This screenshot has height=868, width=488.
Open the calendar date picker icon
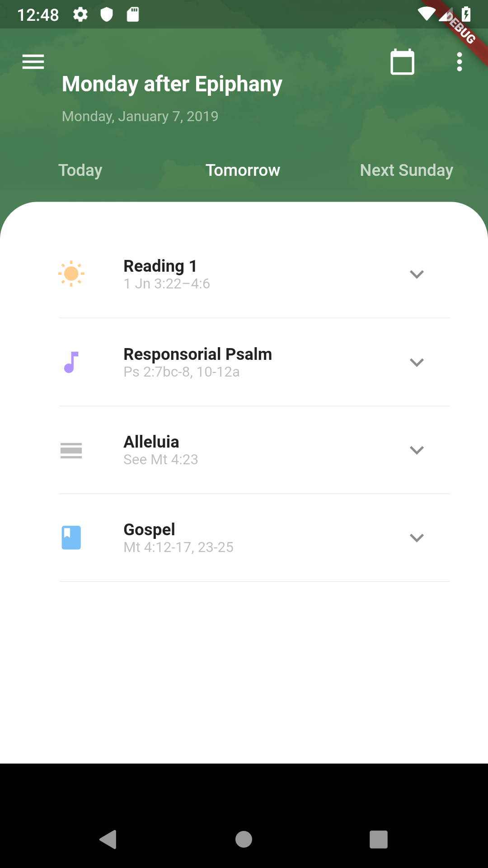[402, 62]
